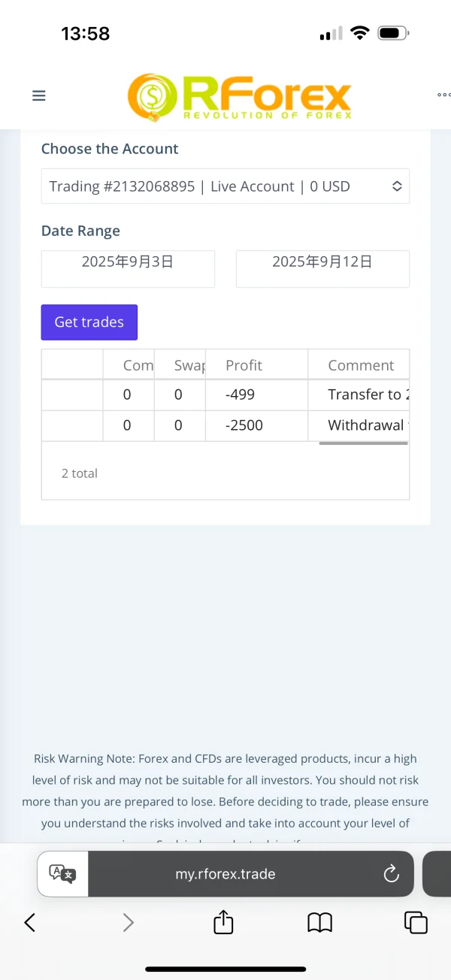The height and width of the screenshot is (980, 451).
Task: Show open tabs with the tabs icon
Action: click(x=416, y=922)
